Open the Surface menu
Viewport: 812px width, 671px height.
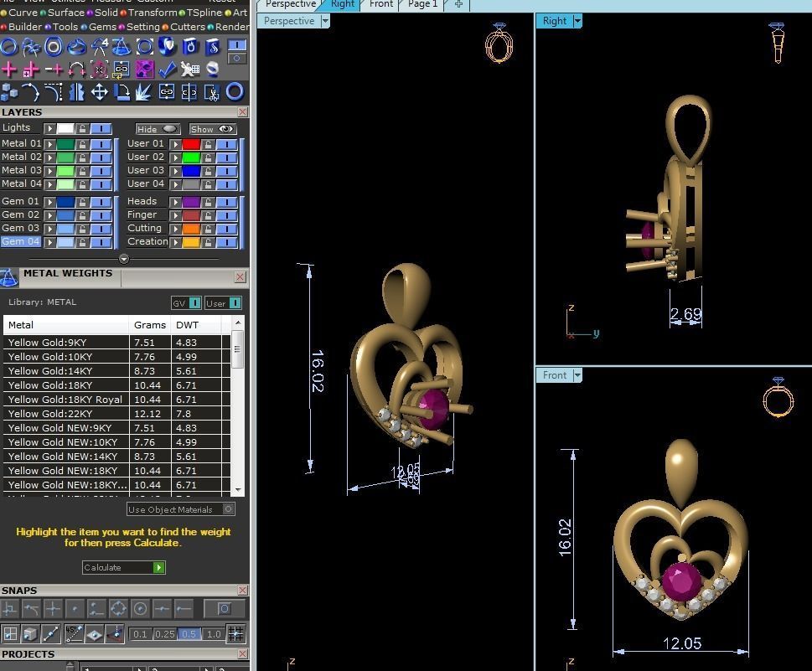click(x=65, y=13)
